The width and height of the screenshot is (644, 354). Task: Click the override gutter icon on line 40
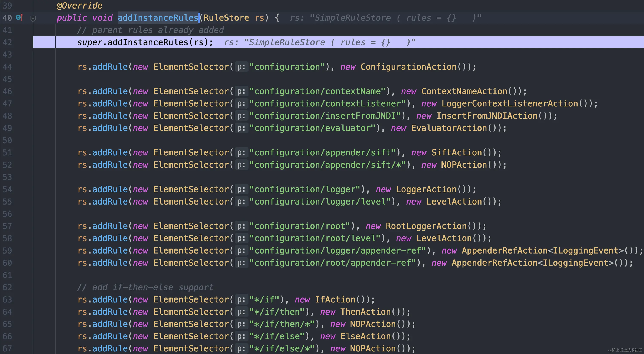point(20,17)
